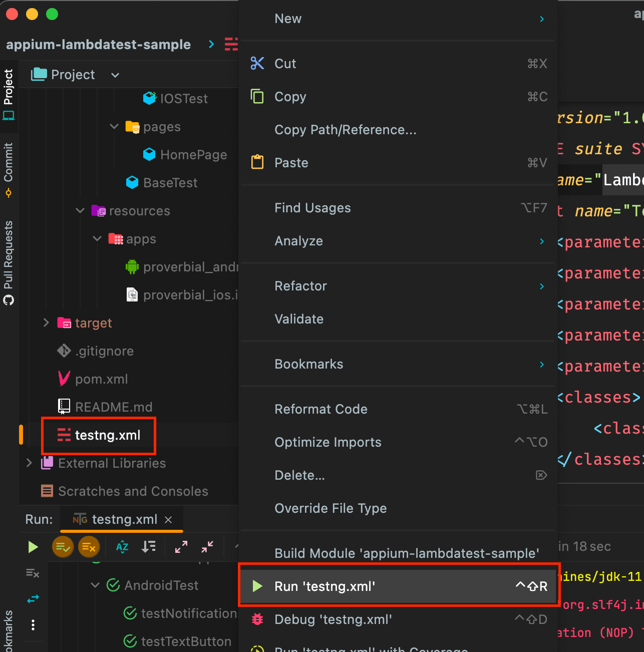Toggle Show Passed tests filter

pyautogui.click(x=63, y=547)
